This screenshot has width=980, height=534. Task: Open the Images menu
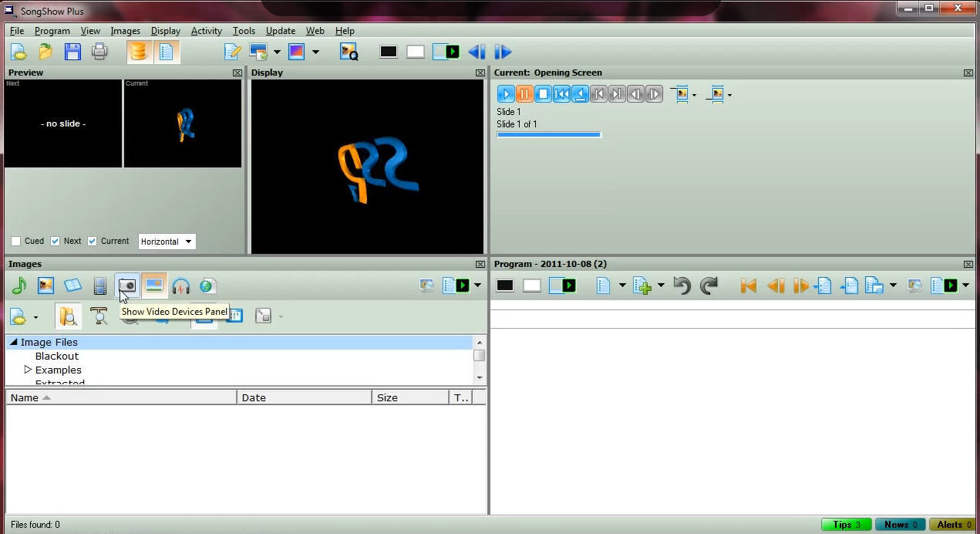(x=125, y=31)
